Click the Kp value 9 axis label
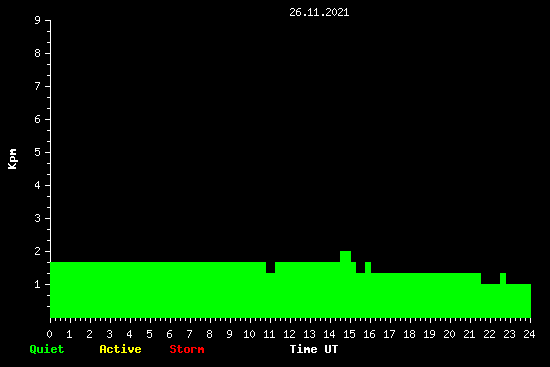Viewport: 550px width, 367px height. coord(38,20)
